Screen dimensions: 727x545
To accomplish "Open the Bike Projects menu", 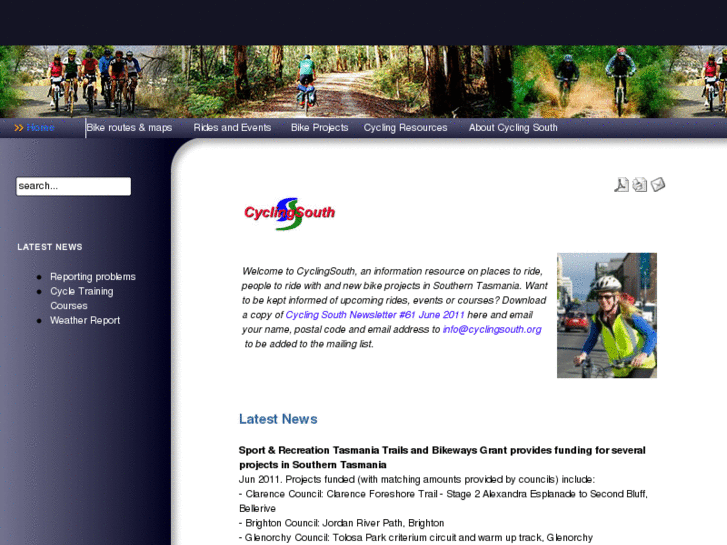I will [319, 128].
